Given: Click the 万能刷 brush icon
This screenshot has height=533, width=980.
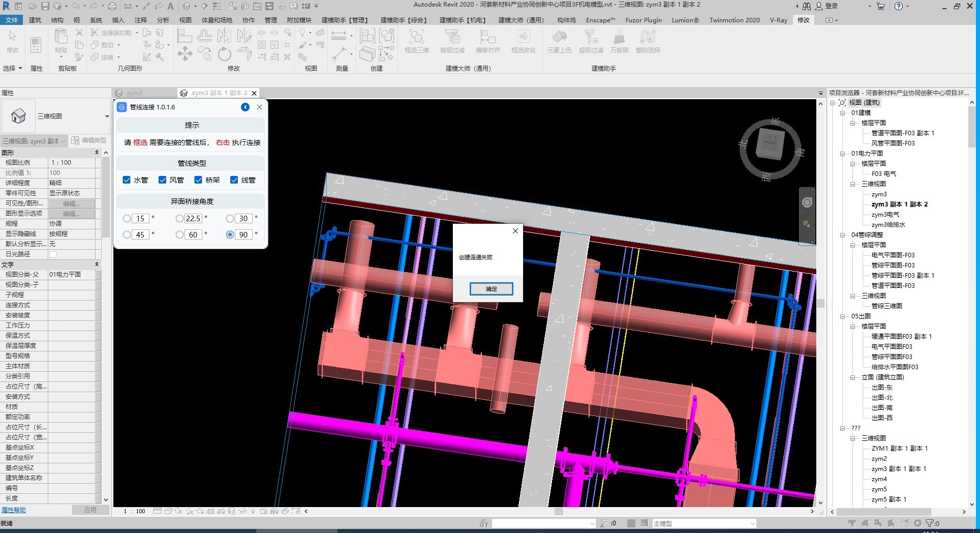Looking at the screenshot, I should click(x=619, y=37).
